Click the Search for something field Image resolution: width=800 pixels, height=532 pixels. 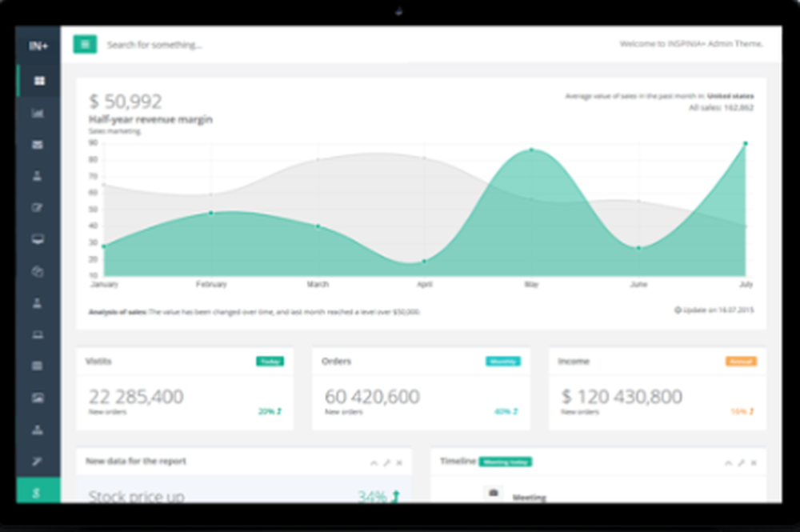[154, 45]
